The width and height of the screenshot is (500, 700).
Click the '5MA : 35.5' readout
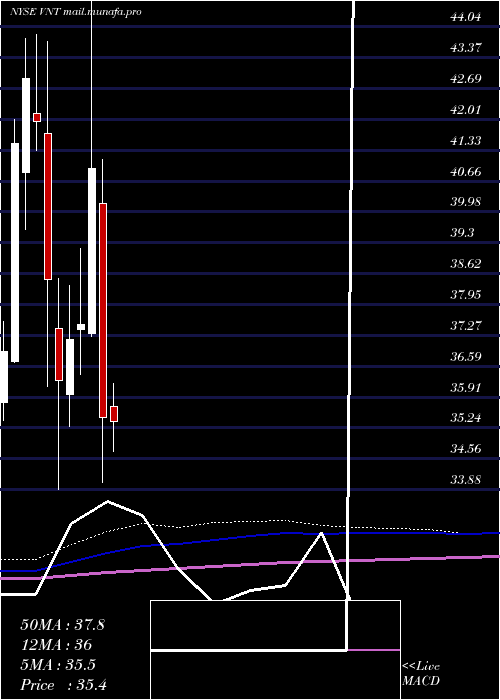click(x=58, y=665)
